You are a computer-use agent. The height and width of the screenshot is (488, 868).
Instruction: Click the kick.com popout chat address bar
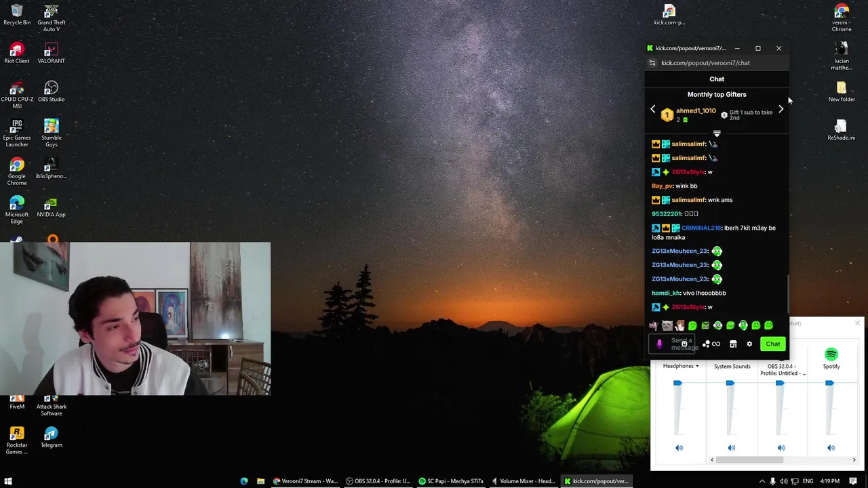click(x=705, y=63)
